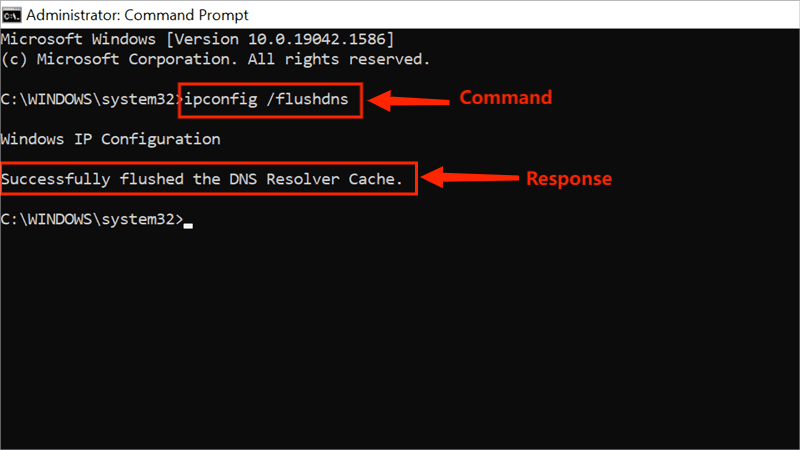Click the last C:\WINDOWS\system32> prompt
The width and height of the screenshot is (800, 450).
[x=92, y=219]
